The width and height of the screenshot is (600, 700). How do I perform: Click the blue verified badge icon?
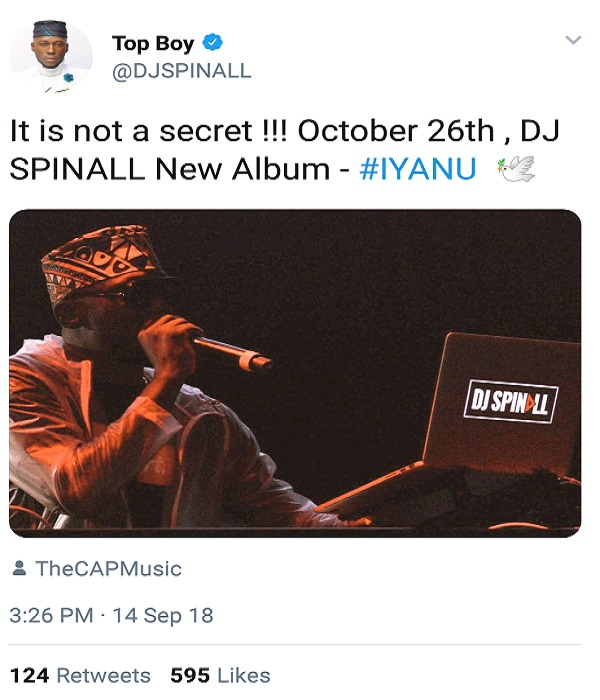(x=212, y=42)
